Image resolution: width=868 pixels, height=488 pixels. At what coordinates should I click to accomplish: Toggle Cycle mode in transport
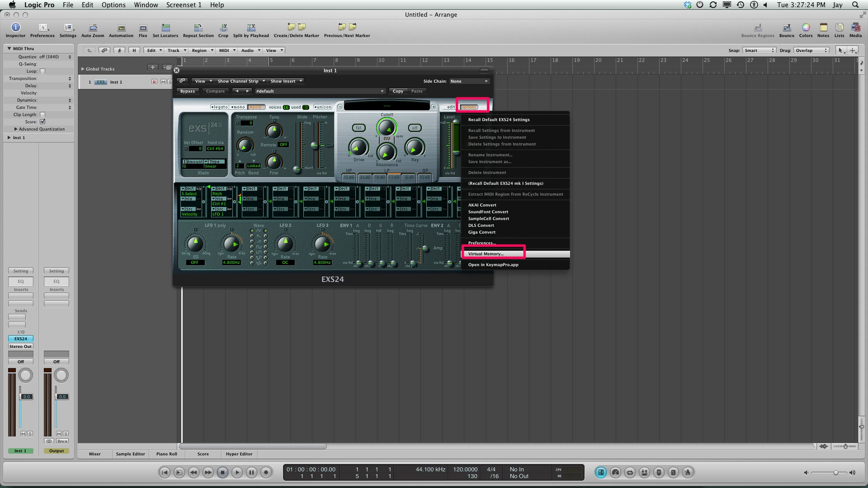[630, 472]
